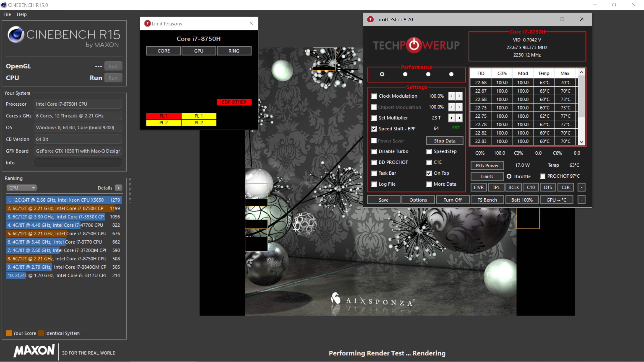Increase Set Multiplier with right arrow
The image size is (644, 362).
click(459, 118)
